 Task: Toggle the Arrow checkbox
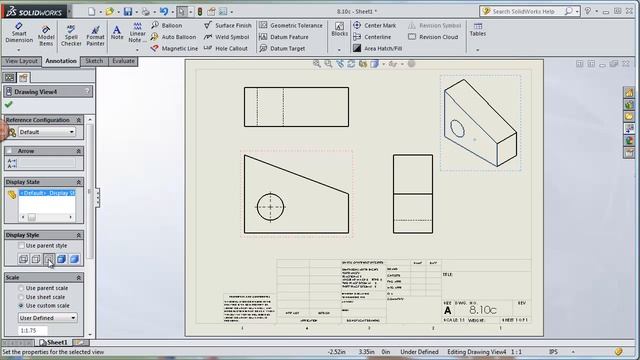click(9, 151)
